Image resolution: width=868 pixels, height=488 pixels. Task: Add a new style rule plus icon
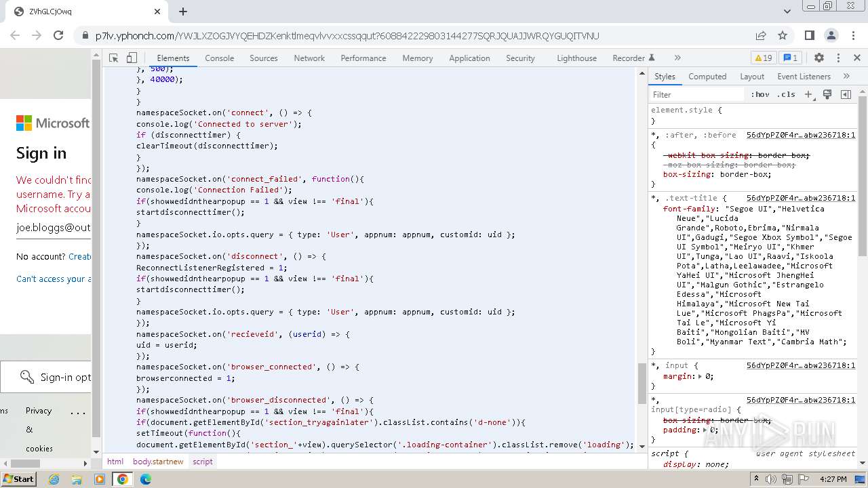click(809, 95)
